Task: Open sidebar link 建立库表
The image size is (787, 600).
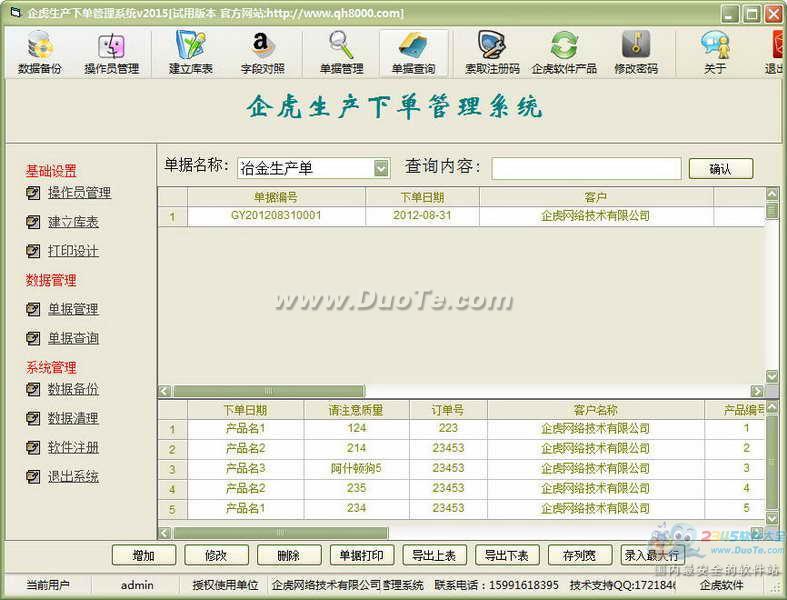Action: point(73,222)
